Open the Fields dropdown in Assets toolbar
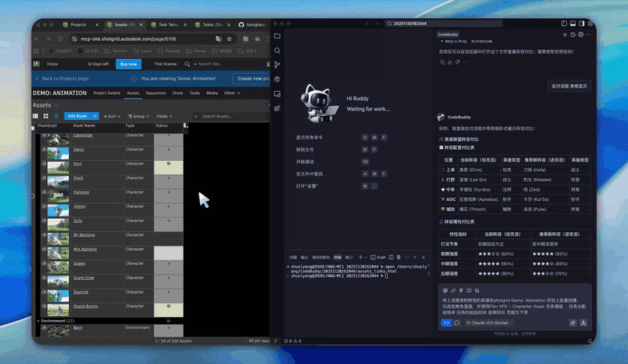 pyautogui.click(x=164, y=117)
